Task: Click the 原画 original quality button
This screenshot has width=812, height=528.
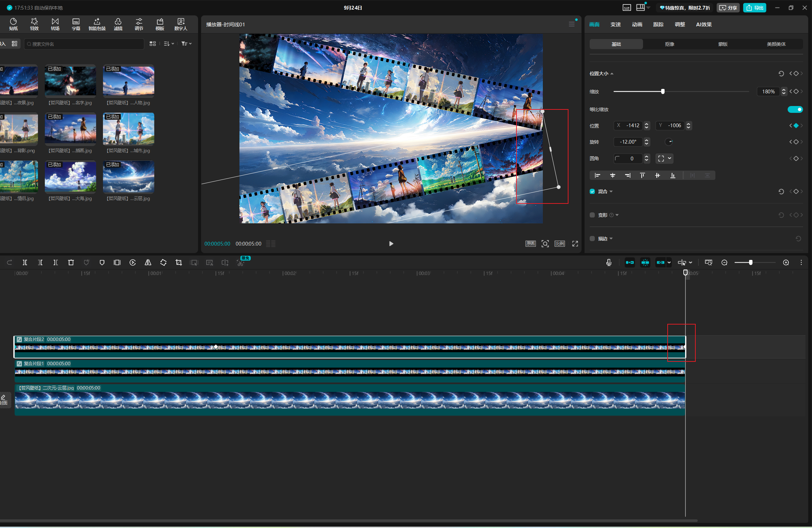Action: pos(531,243)
